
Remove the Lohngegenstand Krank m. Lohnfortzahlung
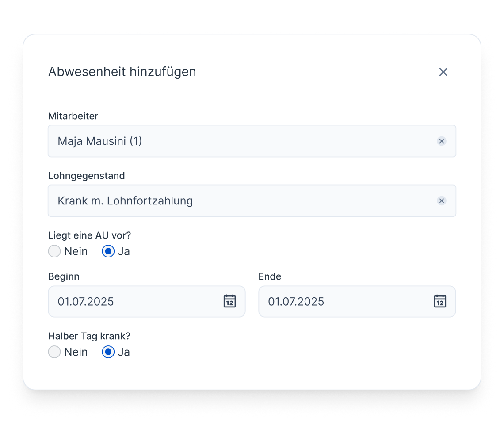pyautogui.click(x=441, y=201)
